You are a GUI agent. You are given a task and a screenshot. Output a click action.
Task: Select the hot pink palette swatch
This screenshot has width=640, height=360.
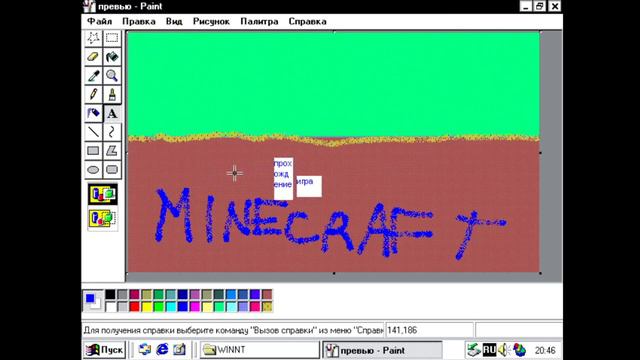point(255,307)
